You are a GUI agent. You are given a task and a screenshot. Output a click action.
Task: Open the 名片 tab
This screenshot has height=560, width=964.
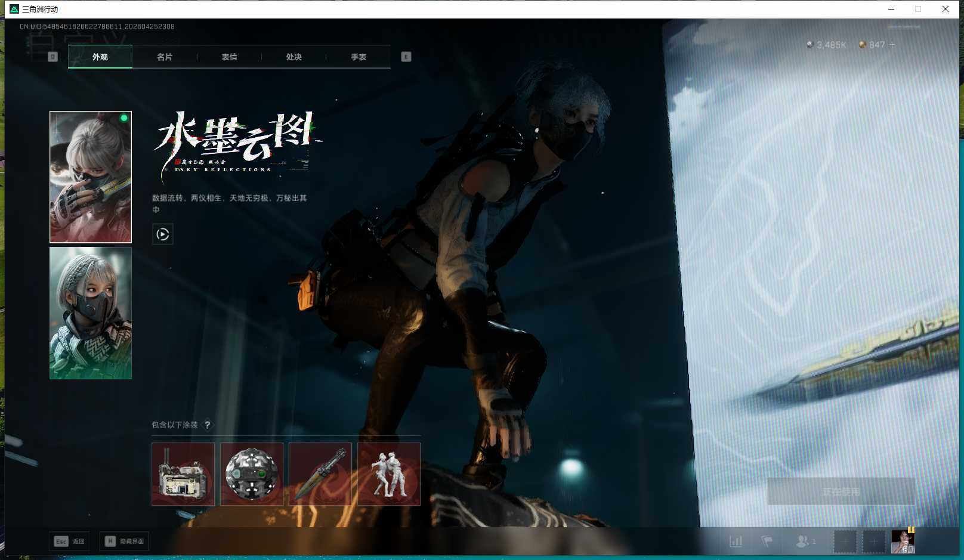[x=165, y=57]
